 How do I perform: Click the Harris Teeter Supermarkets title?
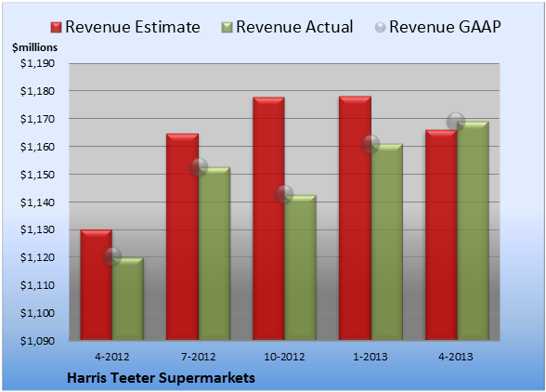(161, 378)
